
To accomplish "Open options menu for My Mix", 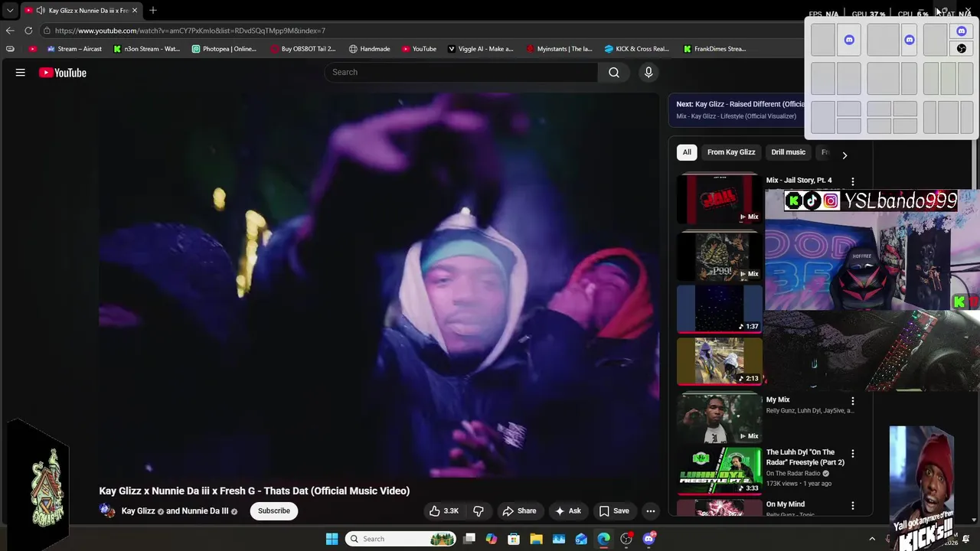I will click(x=853, y=401).
